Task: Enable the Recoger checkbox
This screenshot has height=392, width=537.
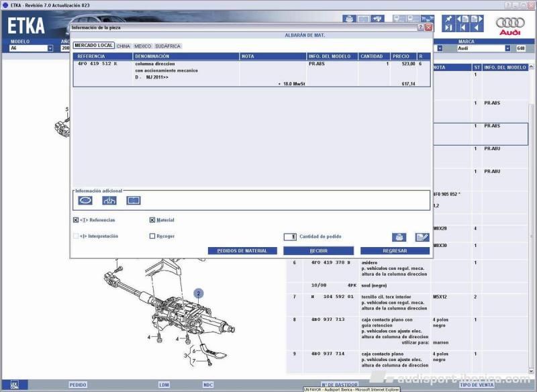Action: pyautogui.click(x=152, y=236)
